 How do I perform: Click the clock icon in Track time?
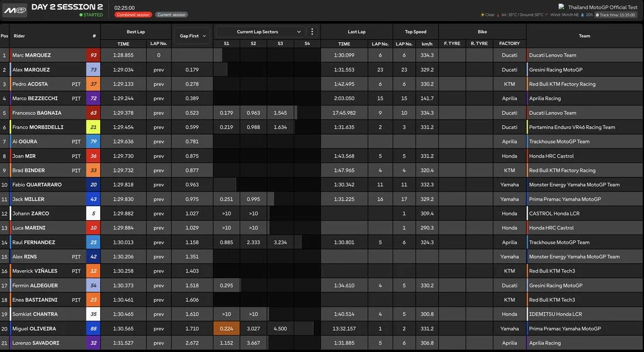597,15
